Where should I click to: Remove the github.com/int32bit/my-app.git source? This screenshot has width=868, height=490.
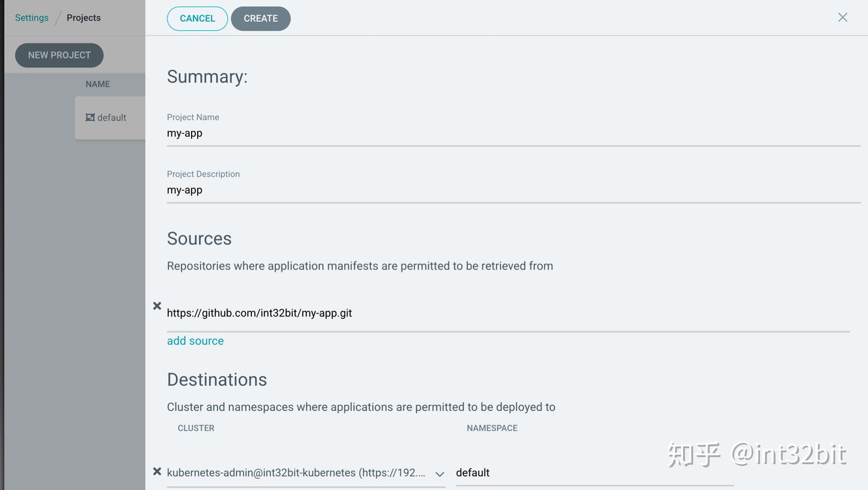click(x=157, y=306)
